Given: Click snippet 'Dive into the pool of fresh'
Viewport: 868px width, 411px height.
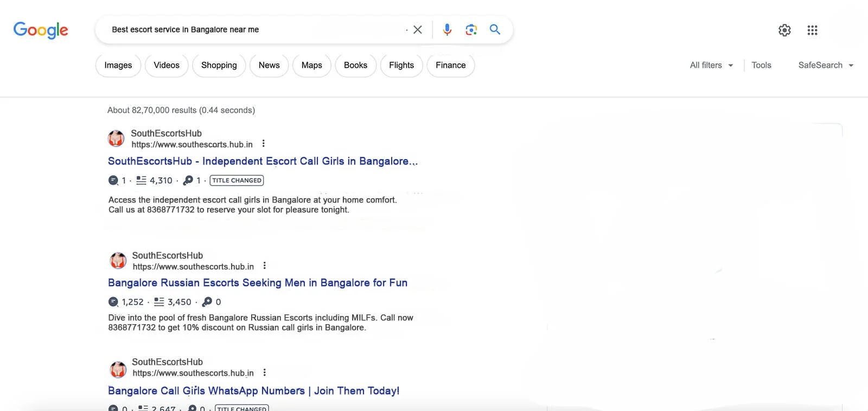Looking at the screenshot, I should (260, 323).
